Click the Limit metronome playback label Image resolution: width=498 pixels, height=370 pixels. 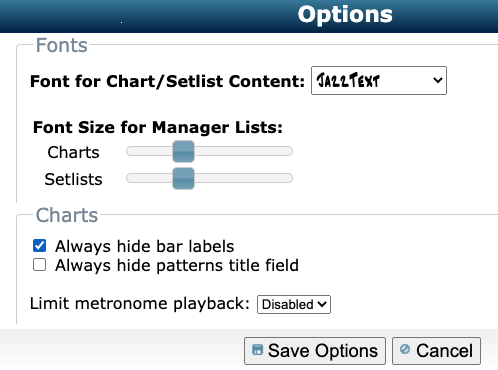click(140, 304)
